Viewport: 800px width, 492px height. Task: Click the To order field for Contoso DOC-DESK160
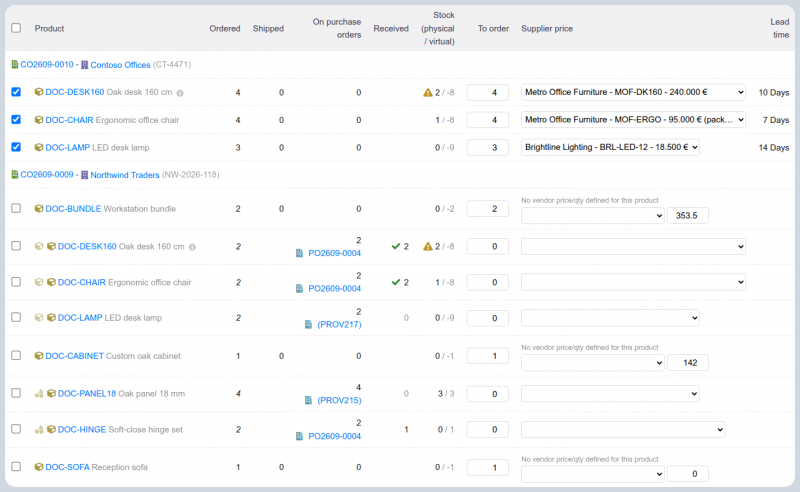[488, 92]
